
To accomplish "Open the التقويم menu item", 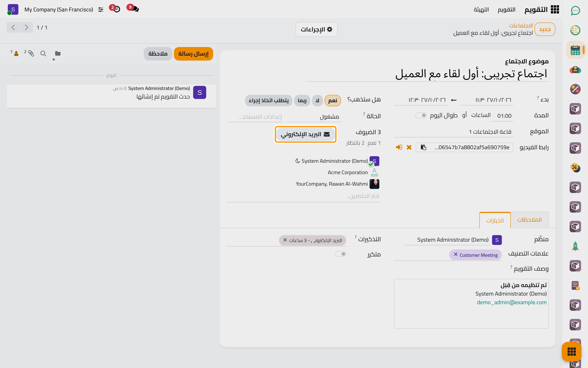I will click(507, 10).
